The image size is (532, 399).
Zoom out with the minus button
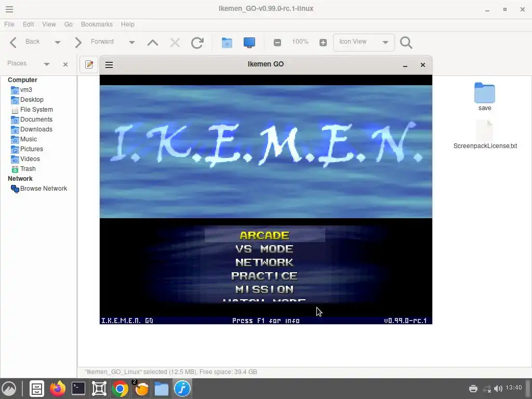tap(277, 43)
